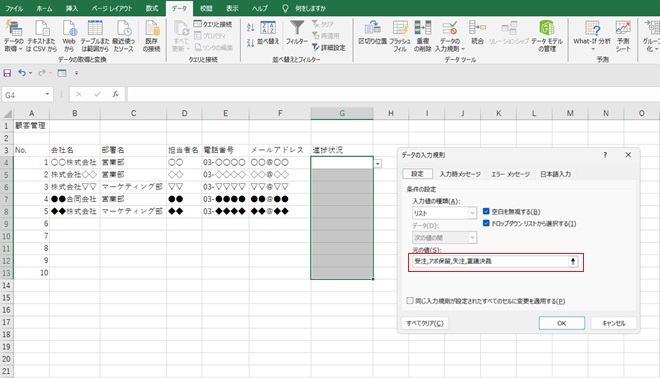Click Existing Connections (既存の接続) icon
This screenshot has height=378, width=660.
tap(152, 36)
